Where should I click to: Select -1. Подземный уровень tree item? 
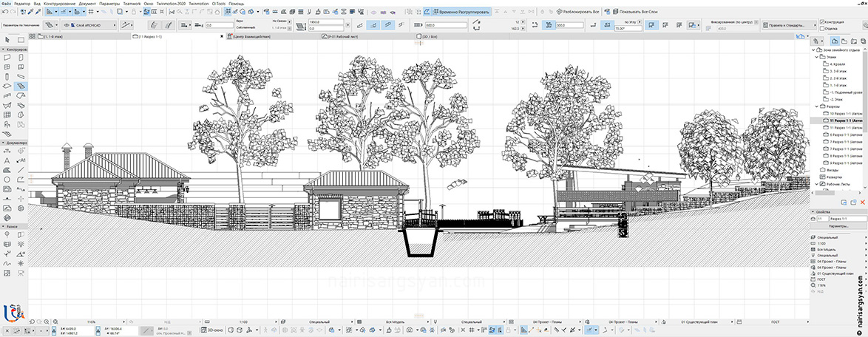coord(842,93)
